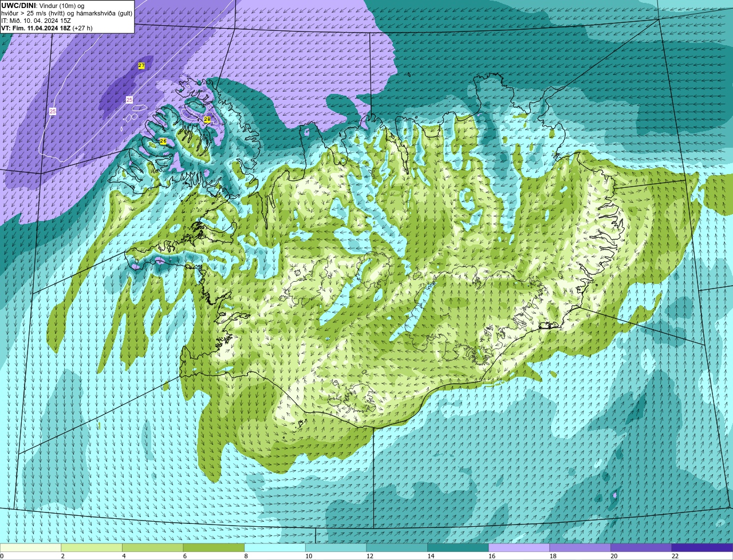Click the '14' tick label on color scale

tap(431, 556)
